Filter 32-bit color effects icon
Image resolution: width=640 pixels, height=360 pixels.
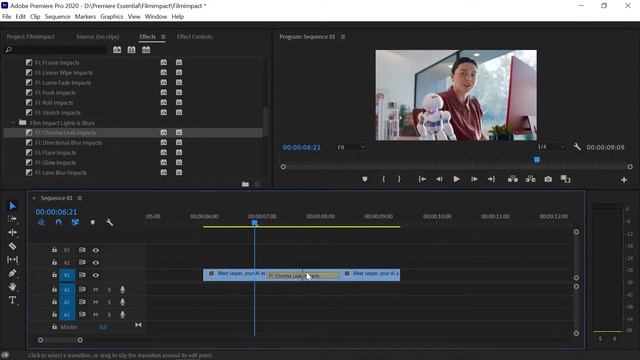(131, 50)
